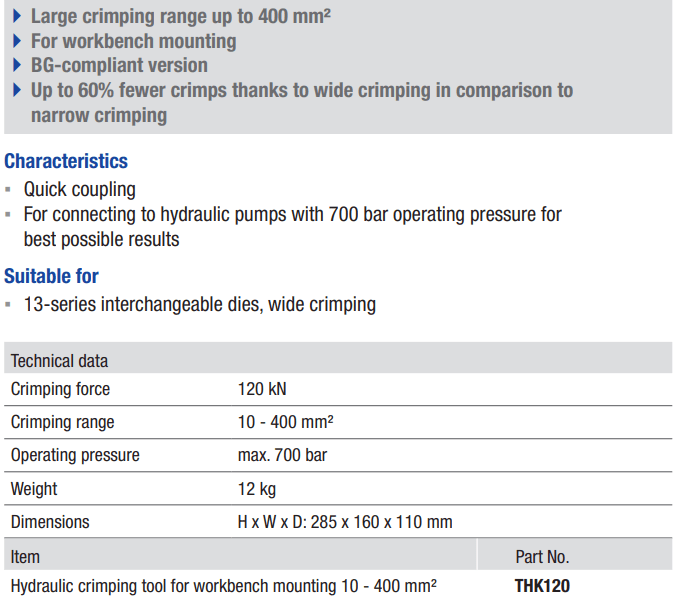Click the "120 kN" value cell
Viewport: 673px width, 600px height.
coord(262,389)
